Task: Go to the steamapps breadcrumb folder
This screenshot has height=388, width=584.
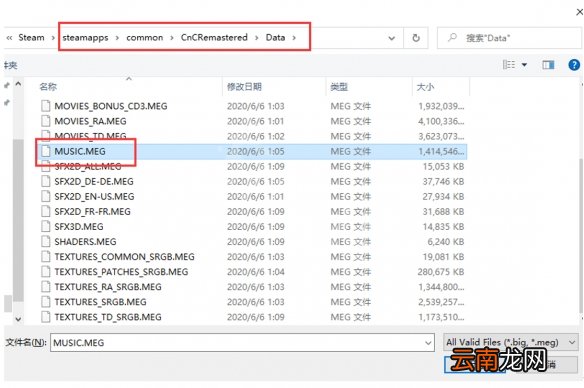Action: [85, 38]
